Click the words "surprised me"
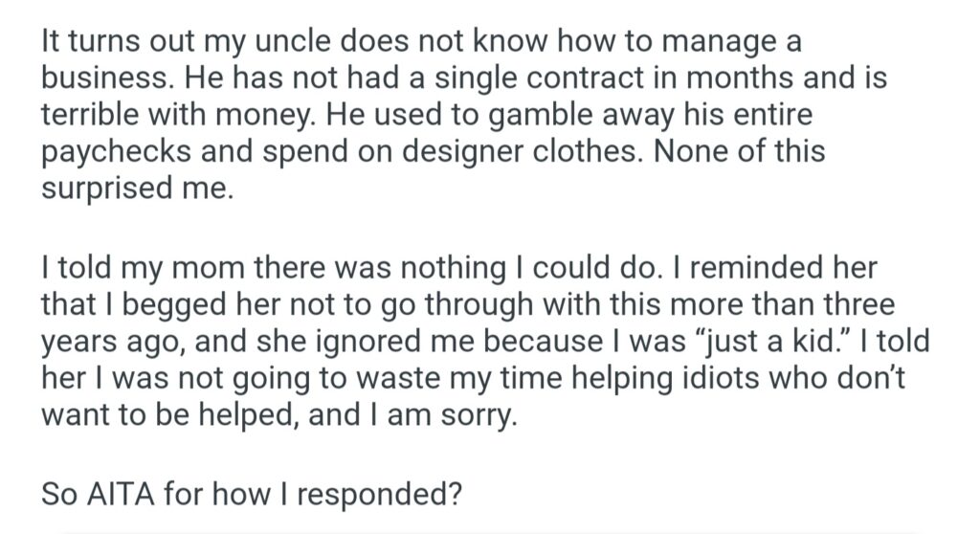This screenshot has height=534, width=980. pyautogui.click(x=134, y=189)
